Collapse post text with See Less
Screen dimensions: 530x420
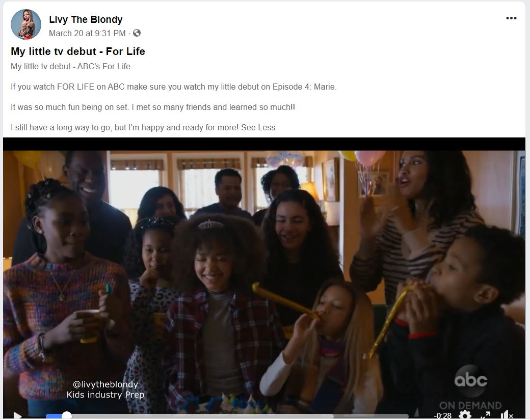point(258,128)
